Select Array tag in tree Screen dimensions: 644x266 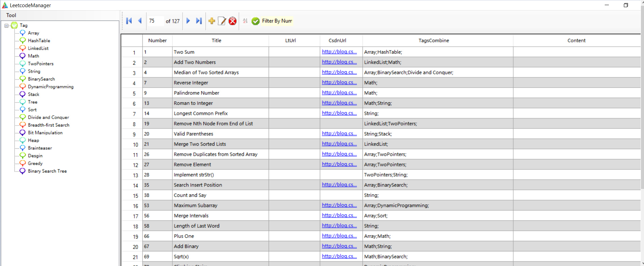[x=33, y=33]
